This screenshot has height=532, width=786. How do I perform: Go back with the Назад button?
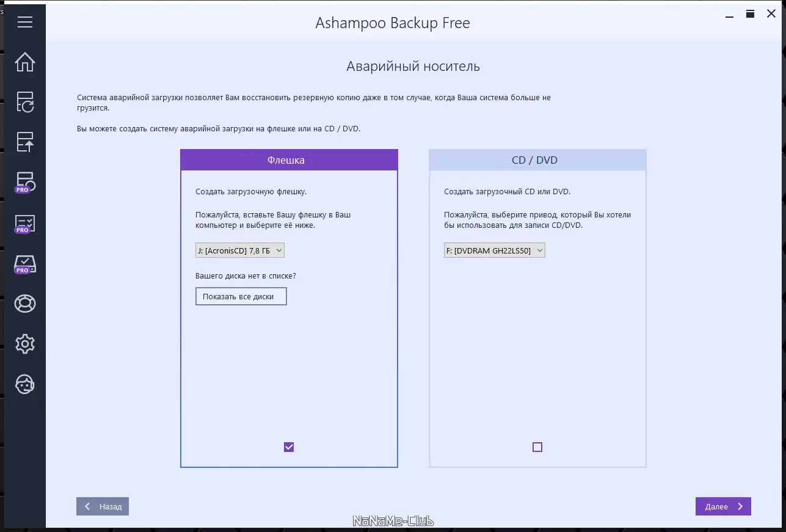pyautogui.click(x=103, y=506)
